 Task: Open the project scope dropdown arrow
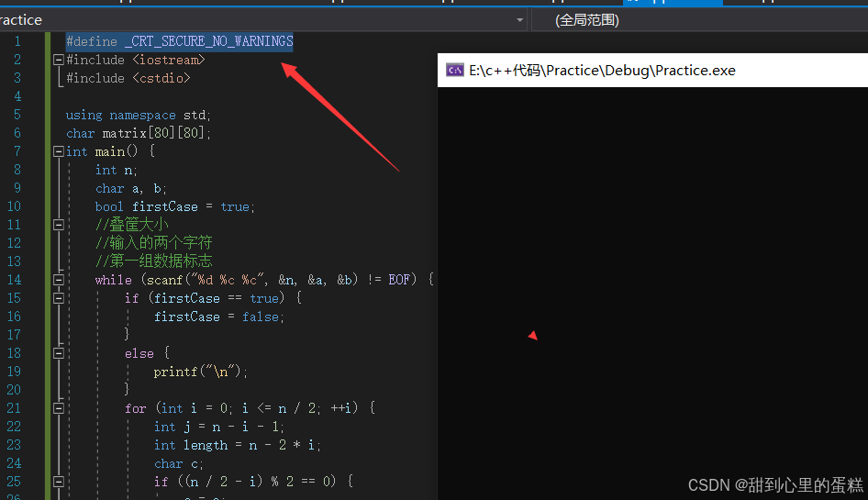coord(519,20)
